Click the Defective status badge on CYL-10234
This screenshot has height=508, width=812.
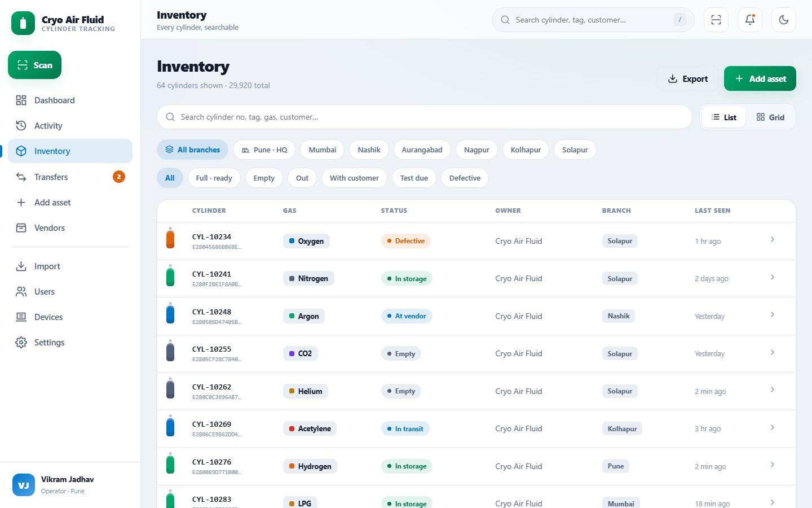tap(405, 241)
